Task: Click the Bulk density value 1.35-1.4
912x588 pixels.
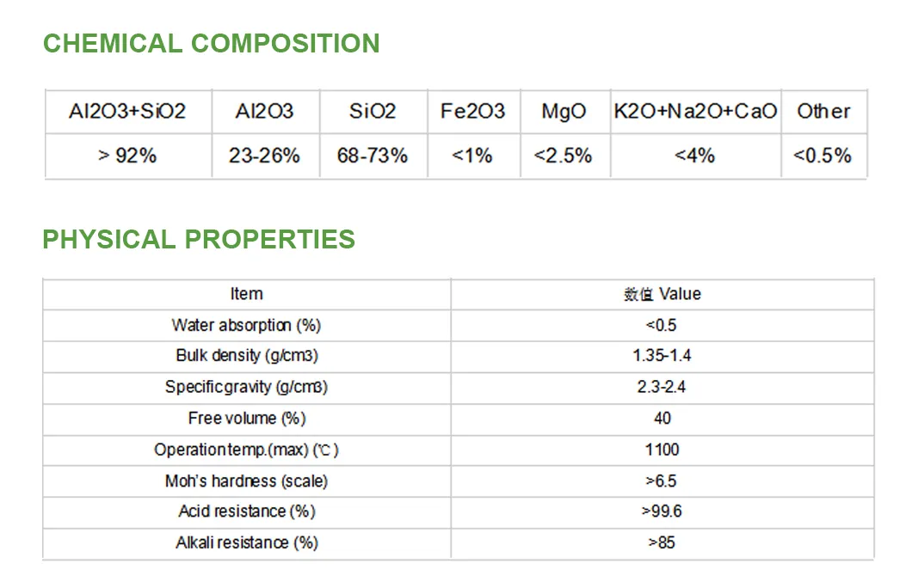Action: [662, 356]
